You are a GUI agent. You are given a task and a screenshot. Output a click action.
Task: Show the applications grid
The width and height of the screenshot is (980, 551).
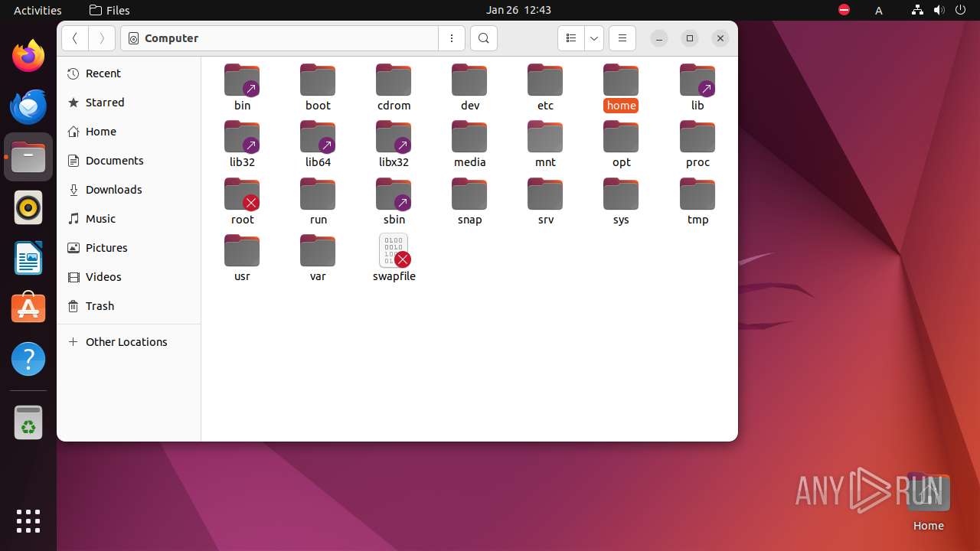28,521
